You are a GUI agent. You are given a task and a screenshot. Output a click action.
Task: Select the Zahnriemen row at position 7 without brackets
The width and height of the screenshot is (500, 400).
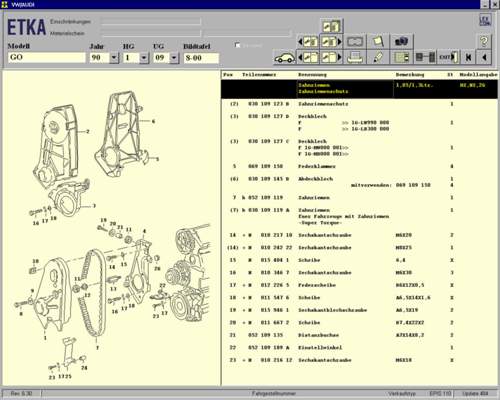tap(359, 198)
